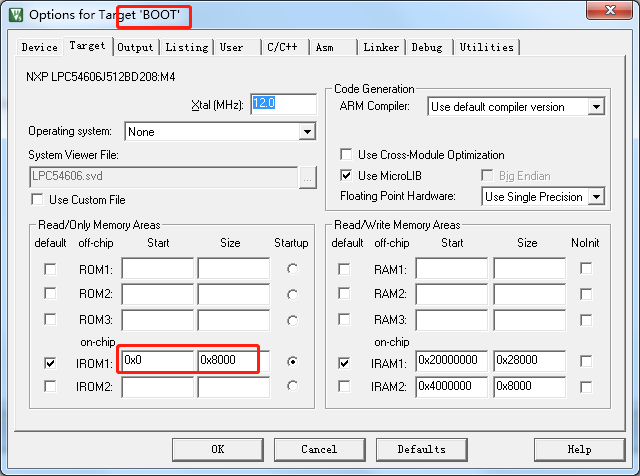Enable NoInit for IRAM1
Screen dimensions: 640x476
pos(586,361)
